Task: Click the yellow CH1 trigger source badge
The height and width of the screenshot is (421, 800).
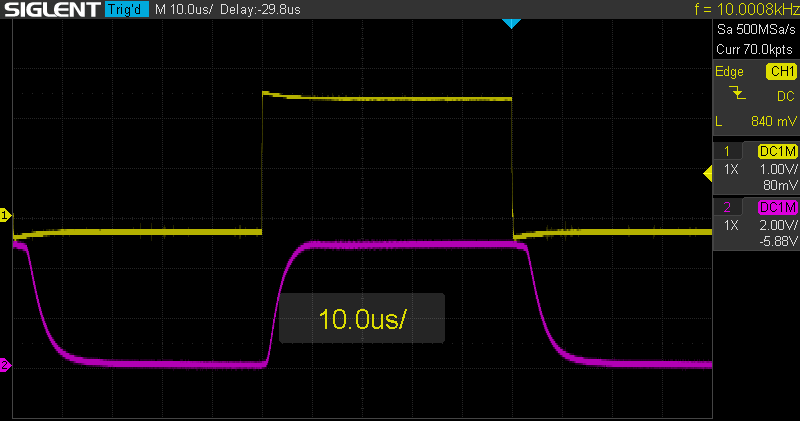Action: click(x=781, y=71)
